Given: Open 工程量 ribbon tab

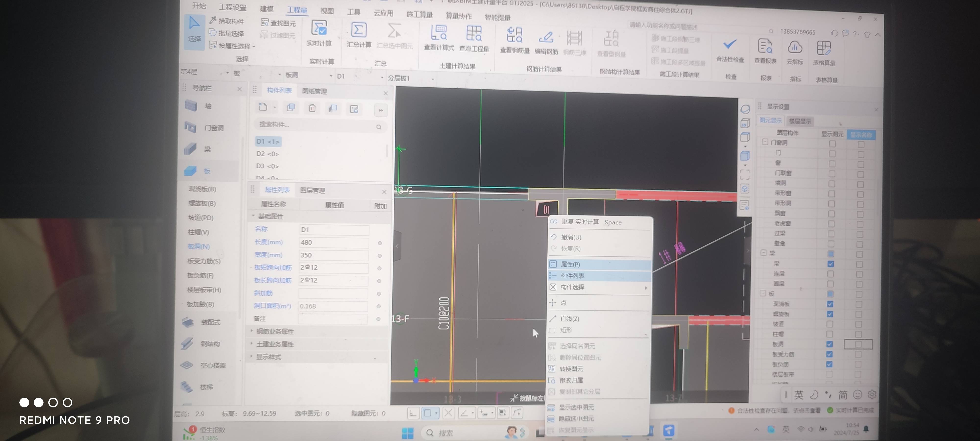Looking at the screenshot, I should (297, 10).
